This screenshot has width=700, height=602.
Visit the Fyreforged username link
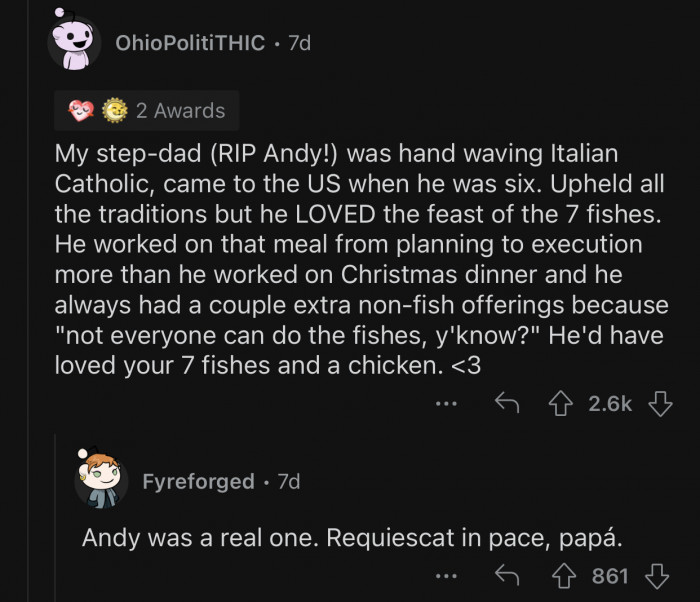point(198,481)
